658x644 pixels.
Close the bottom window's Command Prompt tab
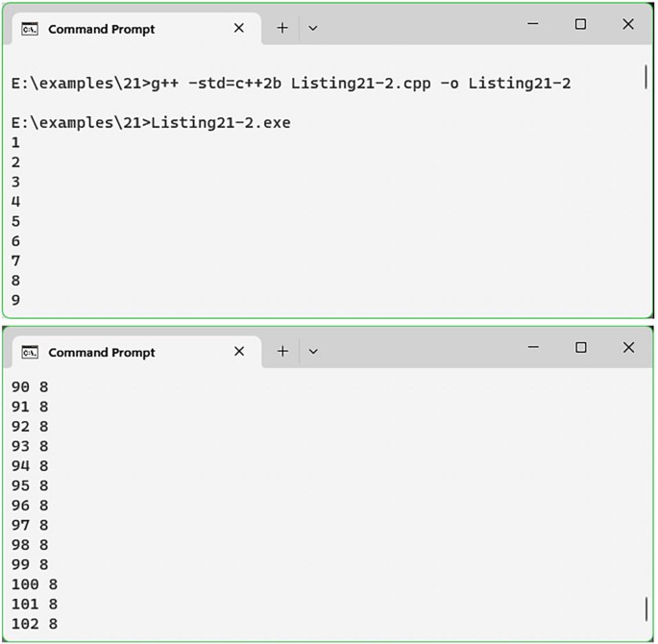pyautogui.click(x=239, y=352)
